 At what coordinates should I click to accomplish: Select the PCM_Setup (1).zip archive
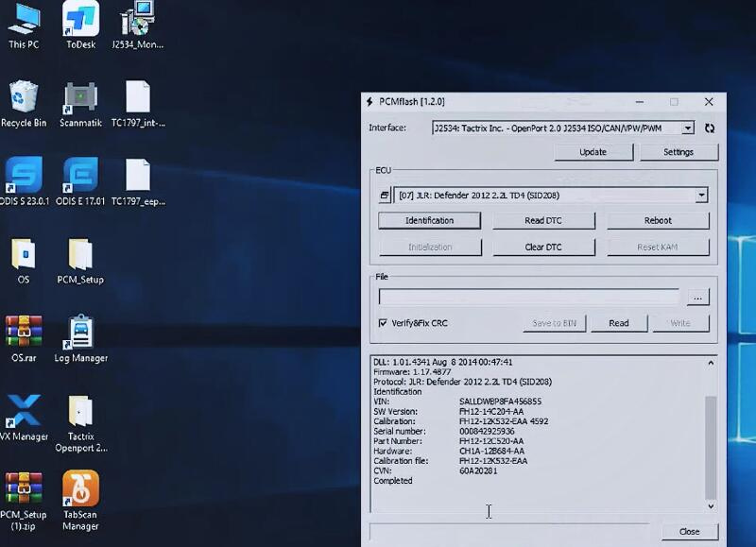(x=23, y=502)
